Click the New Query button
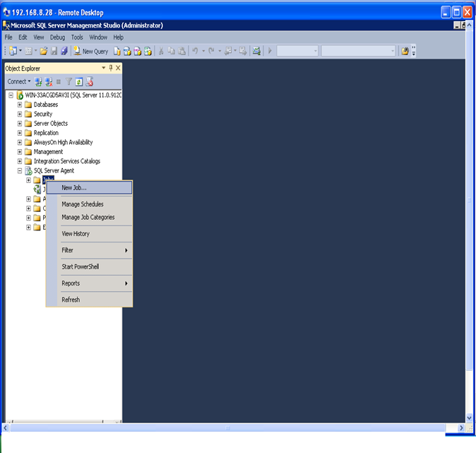 coord(91,52)
